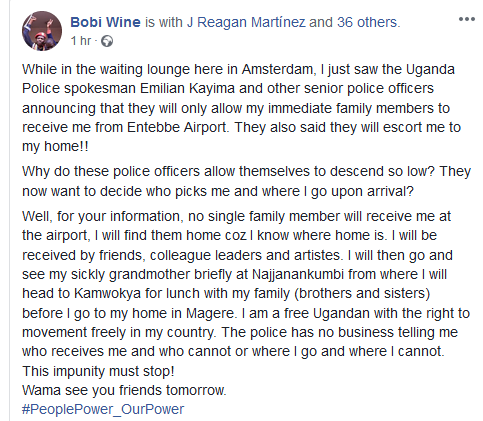Click the 'my home!!' text line

pos(55,146)
